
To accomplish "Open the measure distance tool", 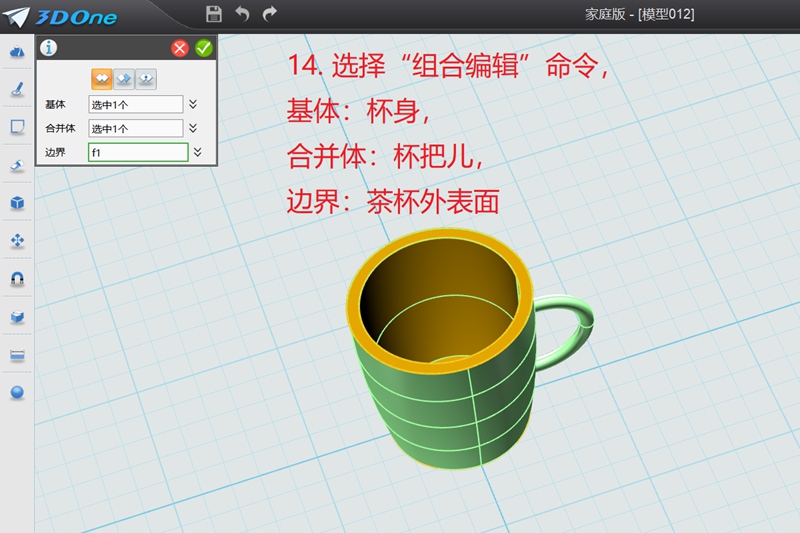I will (x=17, y=354).
